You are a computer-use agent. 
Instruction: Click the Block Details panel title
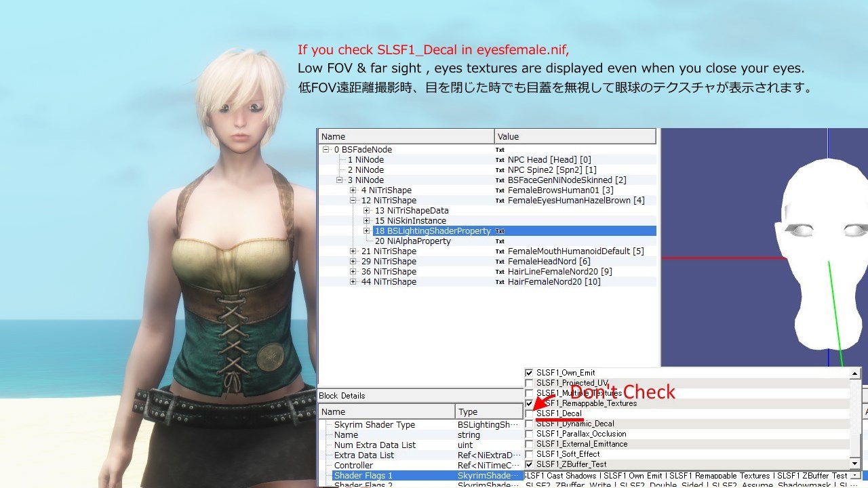[342, 396]
